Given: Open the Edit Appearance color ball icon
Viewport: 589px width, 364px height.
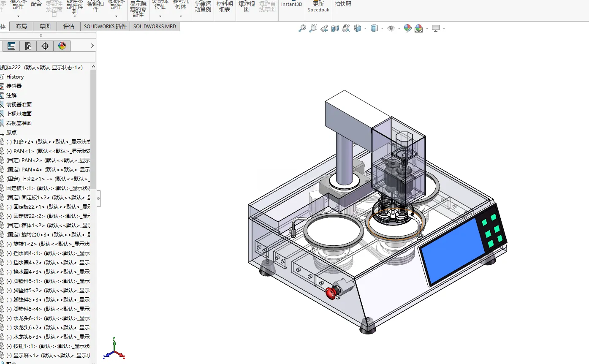Looking at the screenshot, I should [x=407, y=28].
